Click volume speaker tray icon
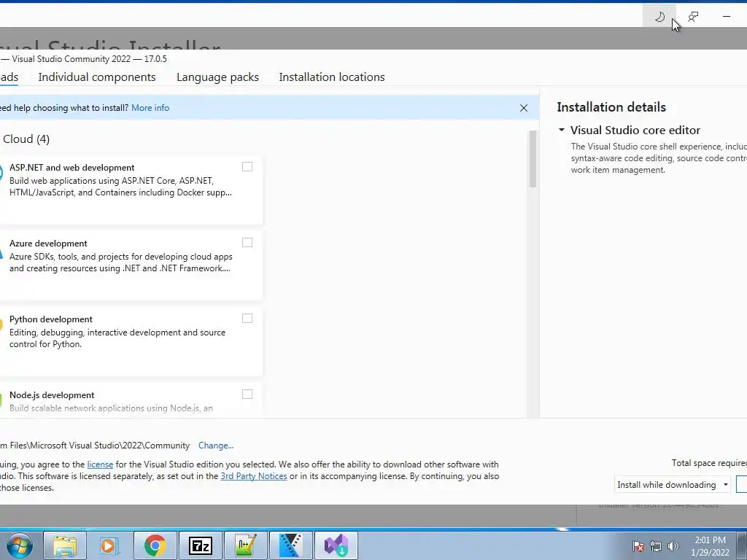The height and width of the screenshot is (560, 747). (673, 546)
